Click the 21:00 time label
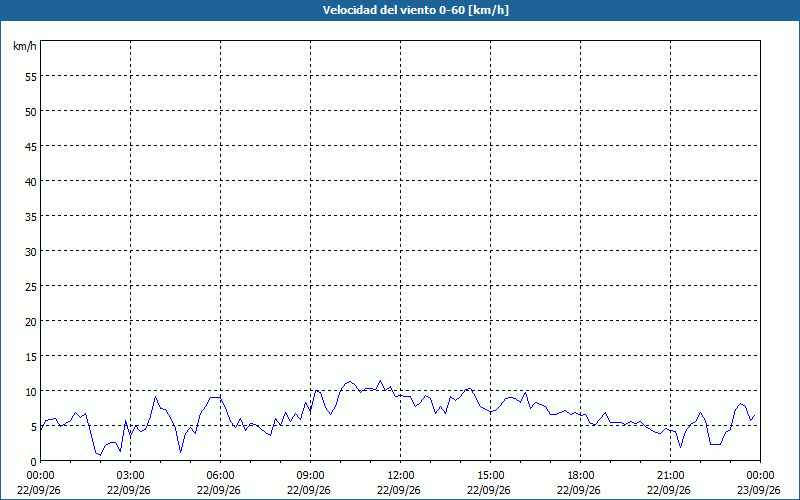The width and height of the screenshot is (800, 500). [670, 476]
